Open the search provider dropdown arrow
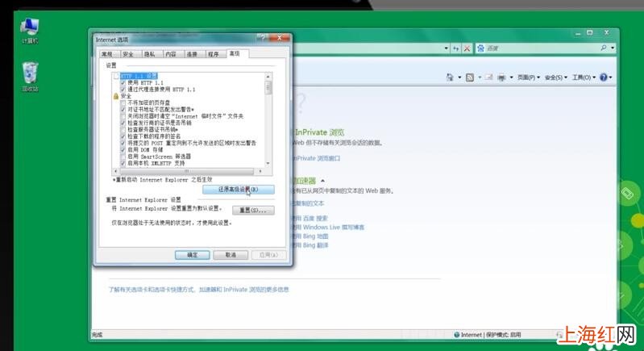644x351 pixels. 613,48
